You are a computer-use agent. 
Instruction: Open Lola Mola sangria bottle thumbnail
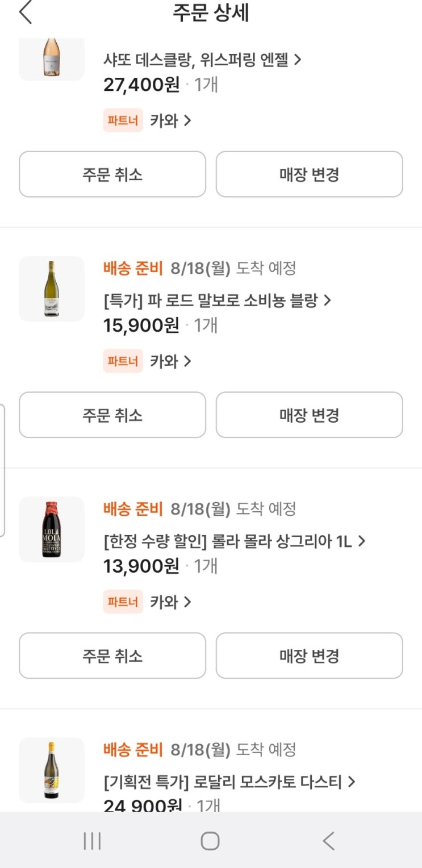pyautogui.click(x=51, y=529)
